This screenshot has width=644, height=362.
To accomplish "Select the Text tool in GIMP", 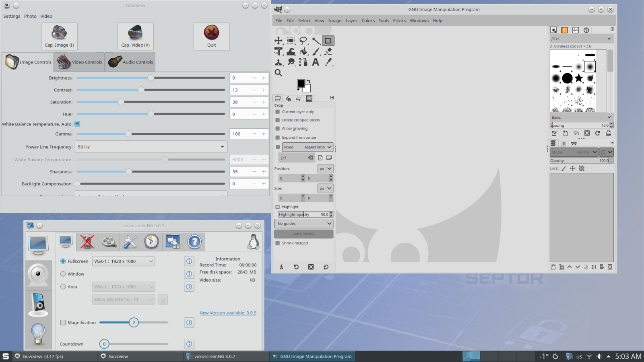I will point(316,62).
